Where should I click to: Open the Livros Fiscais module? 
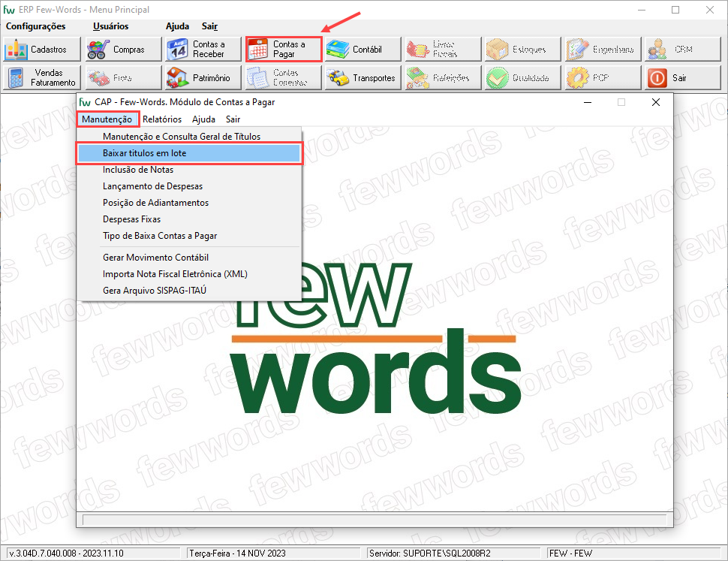(444, 50)
